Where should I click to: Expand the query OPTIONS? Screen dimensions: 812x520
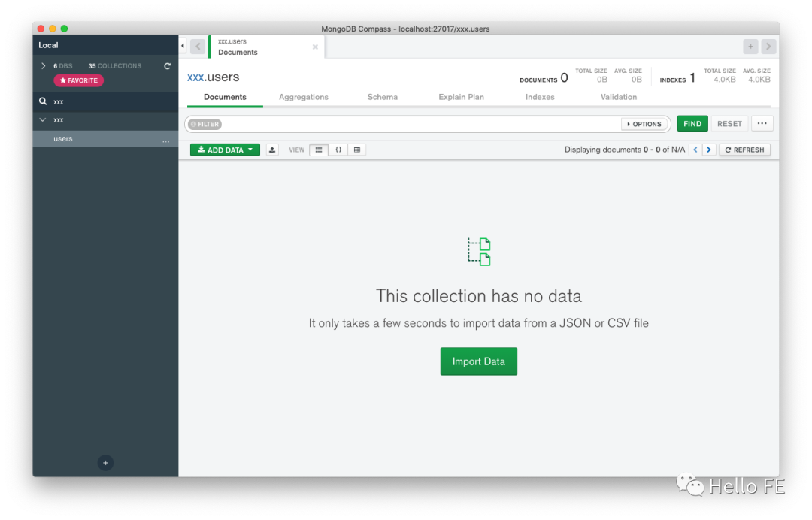click(644, 124)
